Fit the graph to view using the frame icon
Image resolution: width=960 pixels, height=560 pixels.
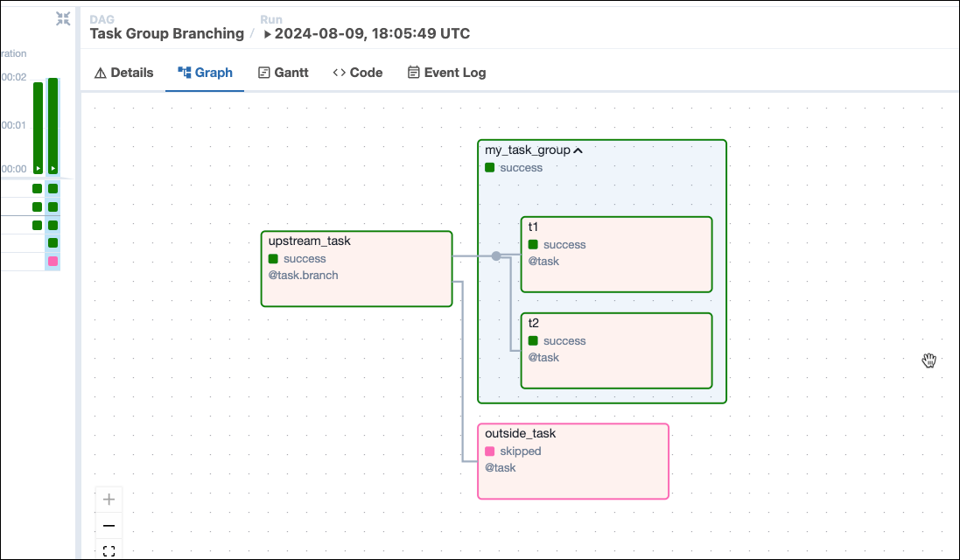click(108, 550)
